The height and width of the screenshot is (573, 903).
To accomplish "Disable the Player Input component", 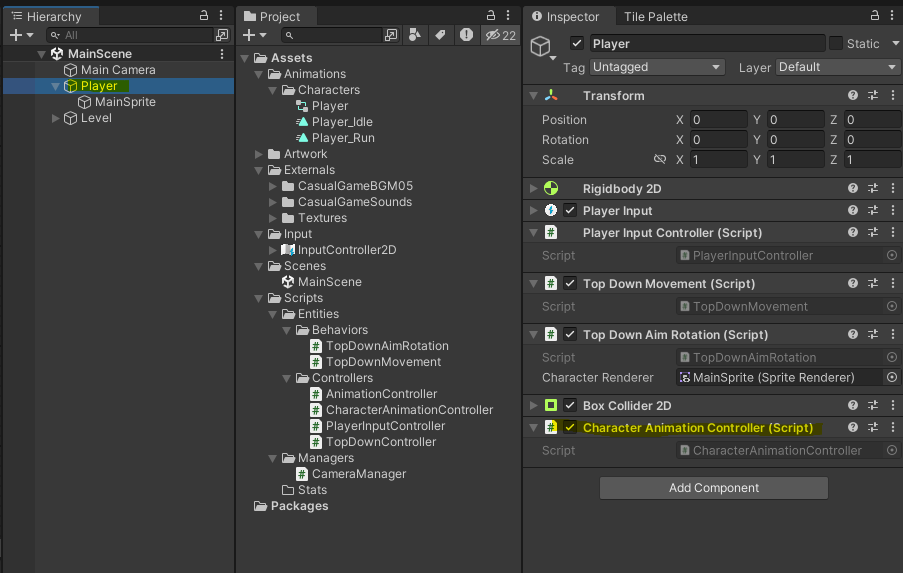I will (x=570, y=210).
